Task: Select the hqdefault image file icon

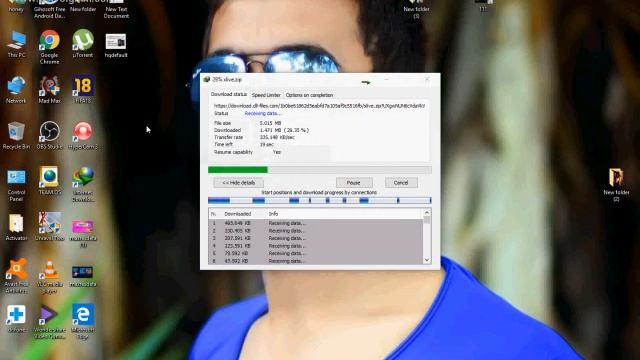Action: [116, 45]
